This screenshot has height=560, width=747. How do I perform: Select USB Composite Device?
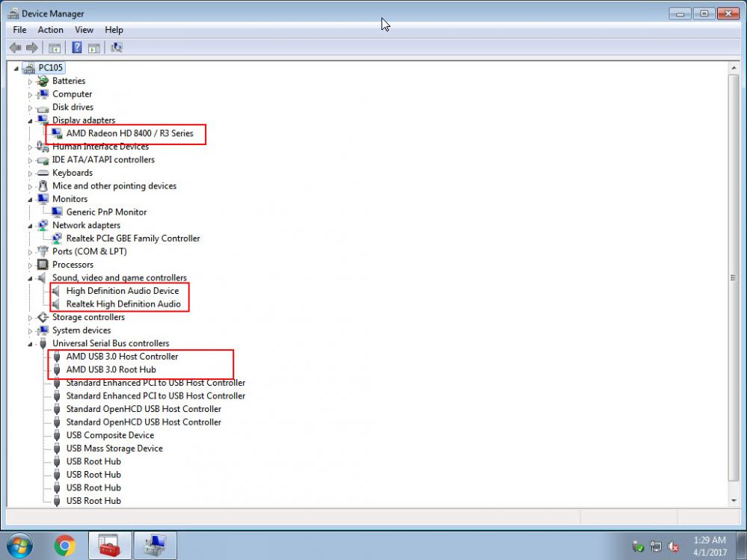coord(110,435)
